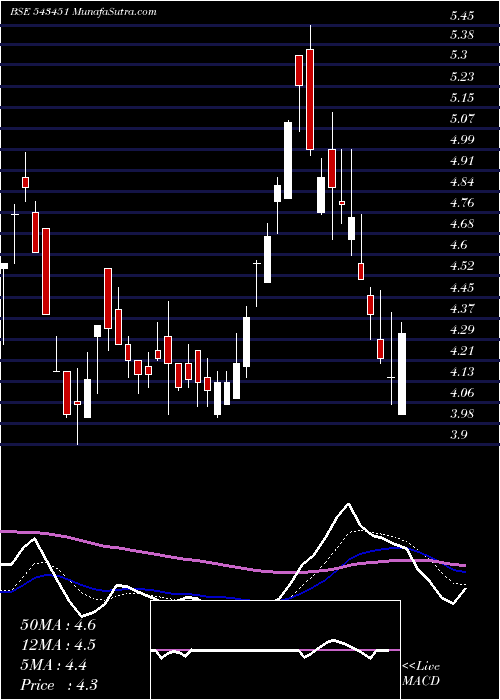The width and height of the screenshot is (500, 700).
Task: Select the 4.06 price axis label
Action: [x=462, y=393]
